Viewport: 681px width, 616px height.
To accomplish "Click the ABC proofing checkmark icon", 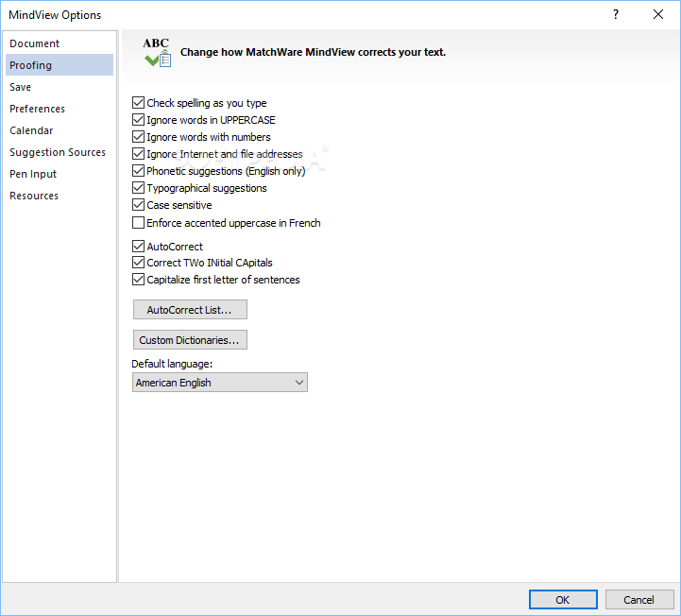I will tap(157, 52).
